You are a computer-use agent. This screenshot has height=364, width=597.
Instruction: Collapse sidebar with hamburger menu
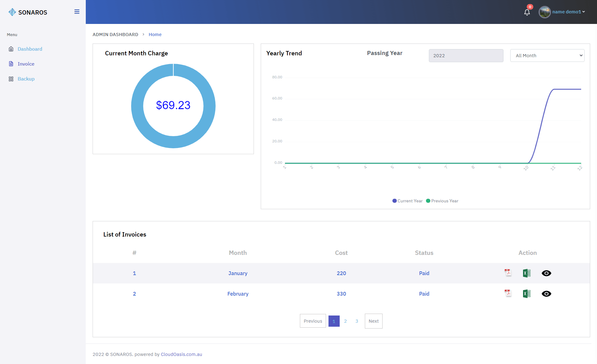tap(77, 12)
